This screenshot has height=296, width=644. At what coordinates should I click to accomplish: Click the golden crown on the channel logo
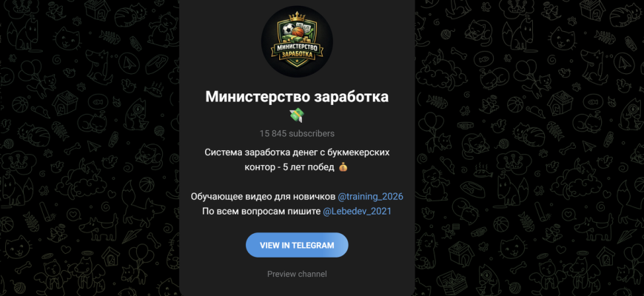tap(295, 17)
